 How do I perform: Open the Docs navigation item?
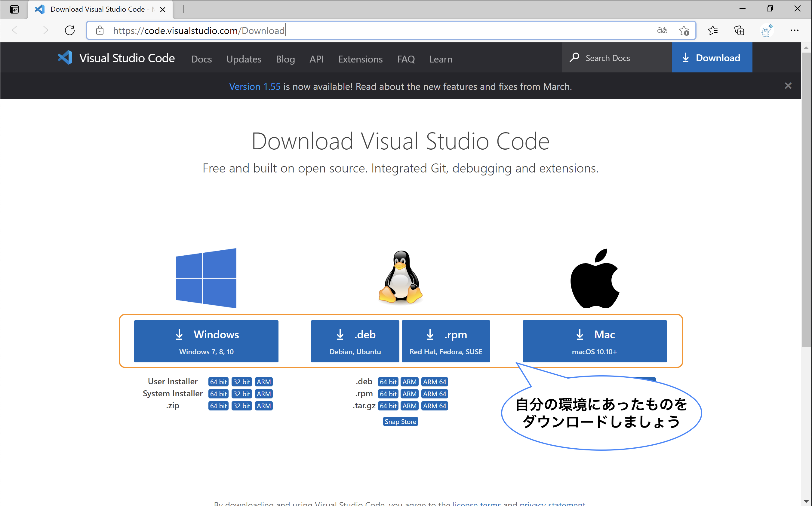tap(201, 59)
